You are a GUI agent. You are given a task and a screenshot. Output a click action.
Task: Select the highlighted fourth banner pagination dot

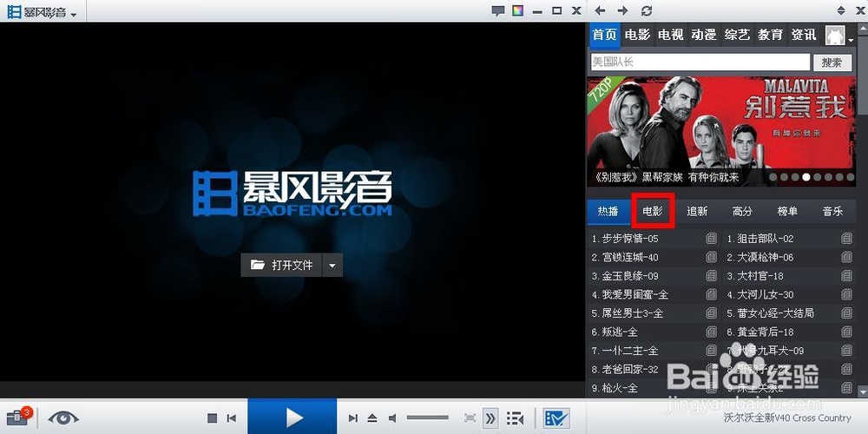click(x=807, y=177)
